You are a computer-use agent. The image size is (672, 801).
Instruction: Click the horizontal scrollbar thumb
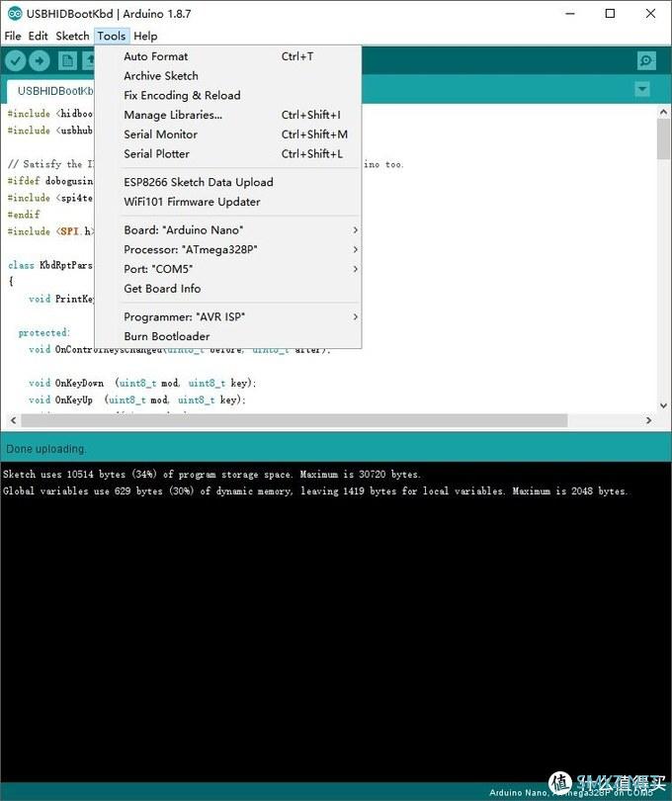(294, 420)
